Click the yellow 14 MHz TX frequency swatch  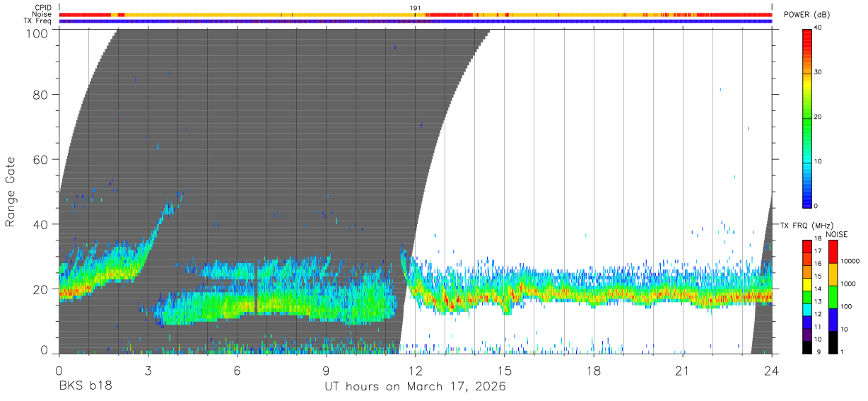807,284
